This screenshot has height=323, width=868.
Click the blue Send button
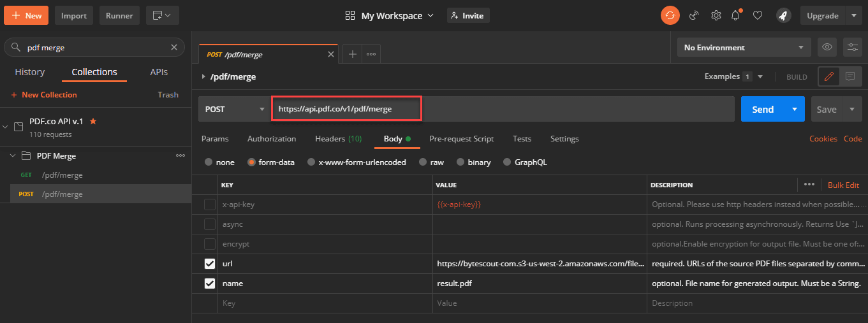[762, 110]
